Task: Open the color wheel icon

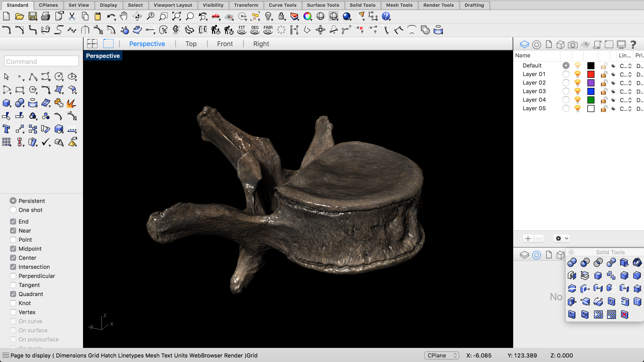Action: point(307,17)
